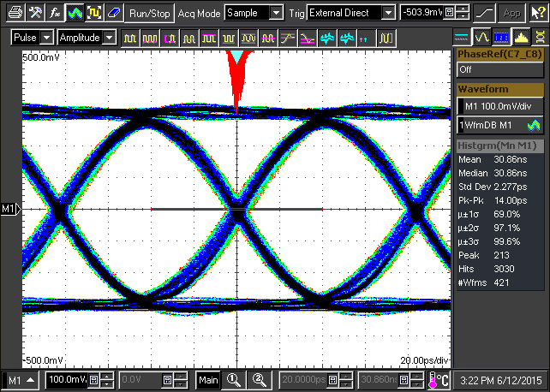Open keypad for 100.0mV vertical scale
This screenshot has width=550, height=392.
94,380
